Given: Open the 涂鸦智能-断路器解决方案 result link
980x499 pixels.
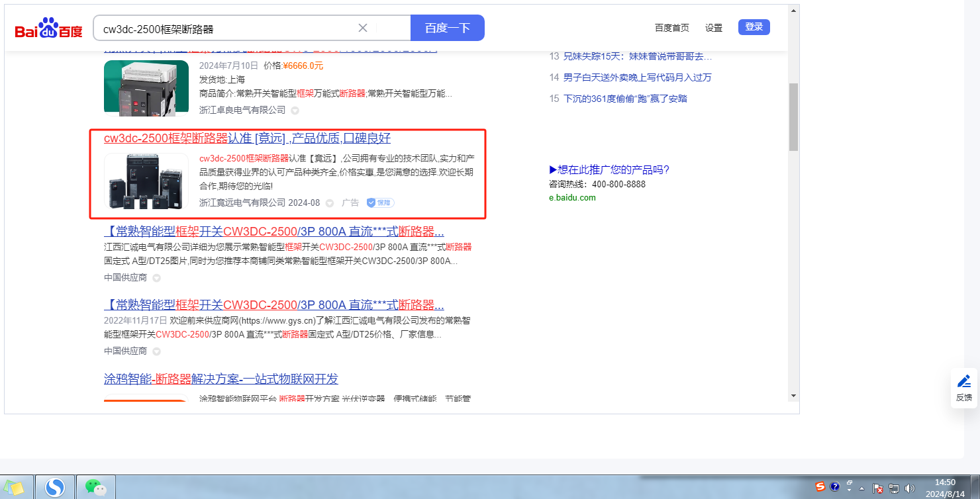Looking at the screenshot, I should (x=221, y=379).
